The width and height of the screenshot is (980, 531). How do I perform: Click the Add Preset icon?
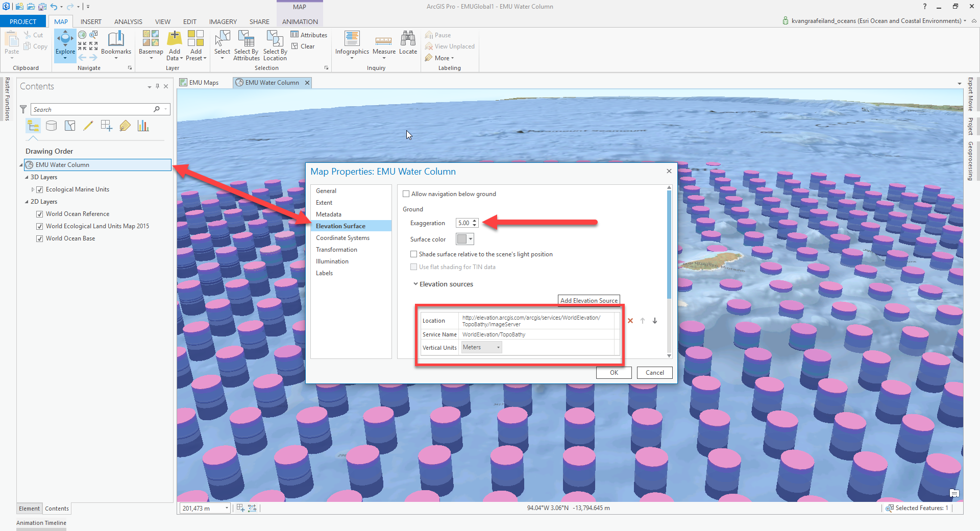pos(195,38)
